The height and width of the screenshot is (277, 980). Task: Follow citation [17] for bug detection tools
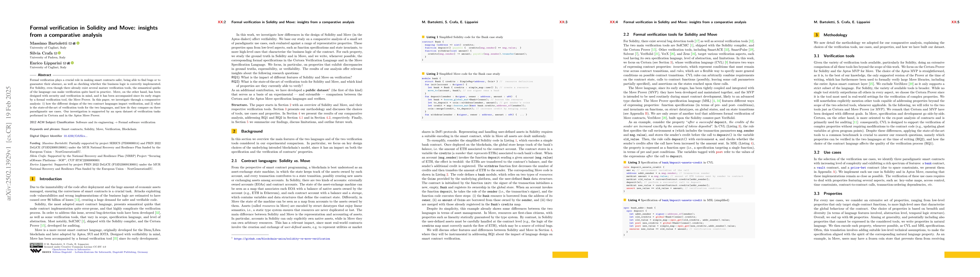coord(697,41)
